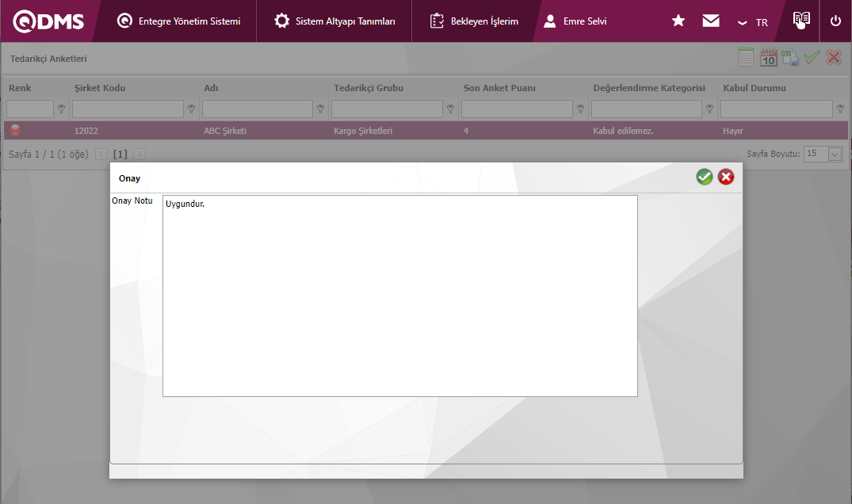Image resolution: width=852 pixels, height=504 pixels.
Task: Open filter icon beside Değerlendirme Kategorisi field
Action: (709, 109)
